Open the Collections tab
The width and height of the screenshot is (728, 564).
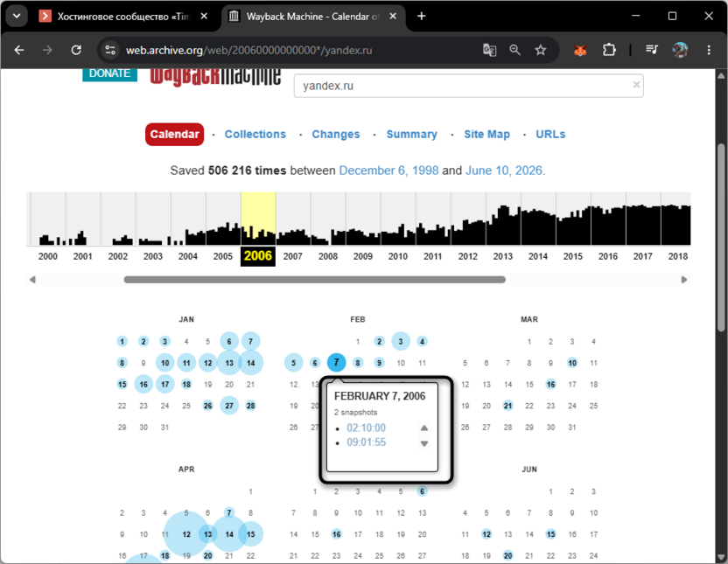(x=255, y=134)
